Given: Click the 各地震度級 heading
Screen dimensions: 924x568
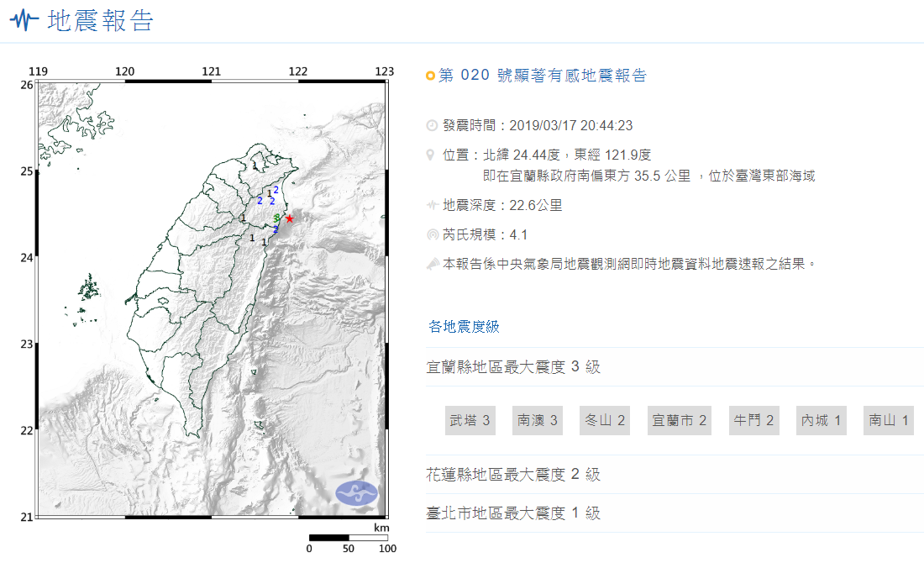Looking at the screenshot, I should [464, 327].
